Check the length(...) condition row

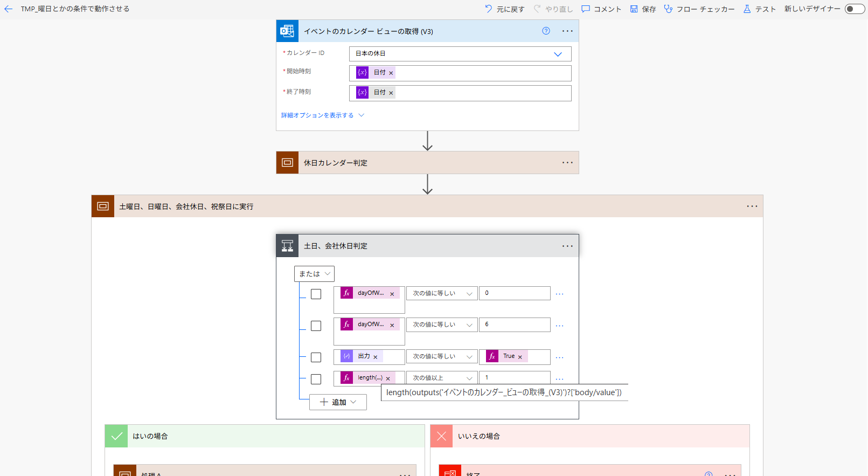point(316,379)
